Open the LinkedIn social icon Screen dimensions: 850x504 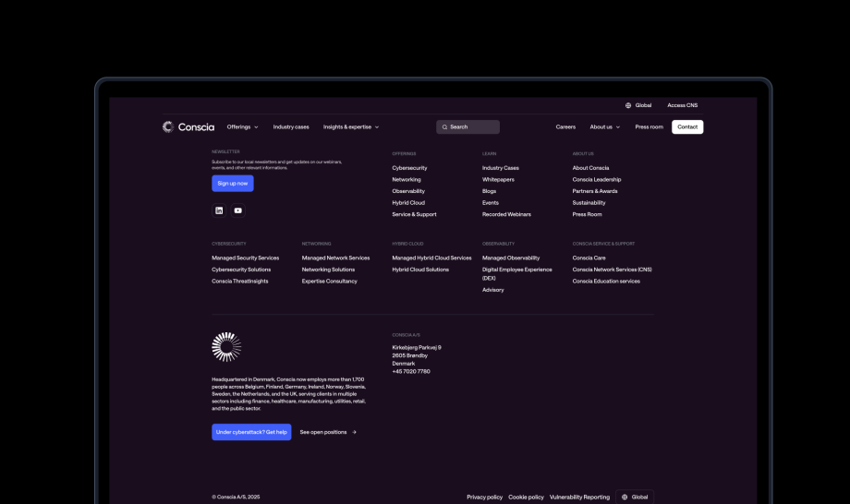[x=219, y=210]
